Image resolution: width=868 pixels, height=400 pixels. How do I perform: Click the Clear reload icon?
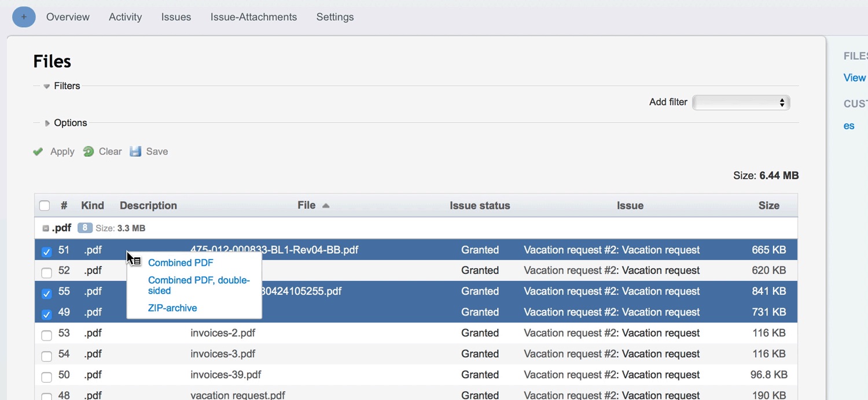pyautogui.click(x=88, y=151)
